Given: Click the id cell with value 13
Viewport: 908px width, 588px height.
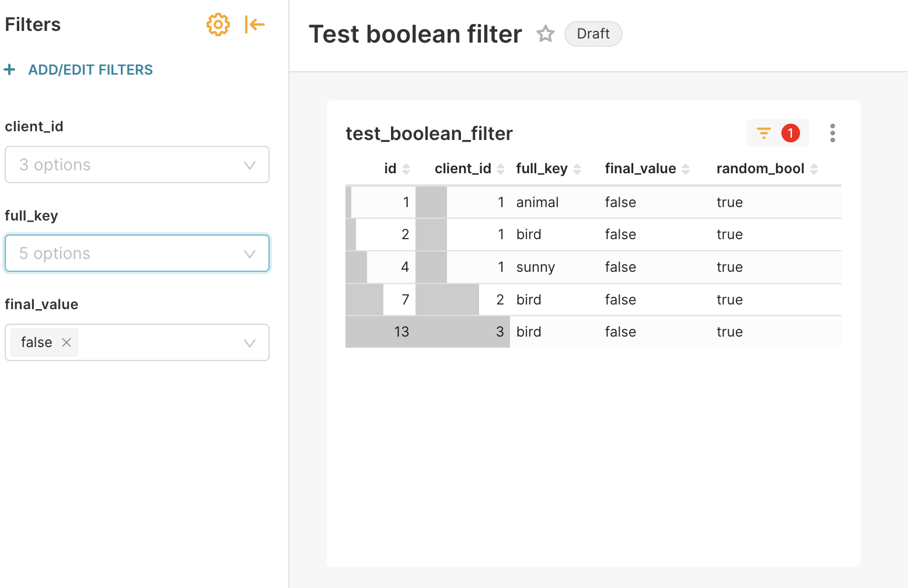Looking at the screenshot, I should [380, 332].
